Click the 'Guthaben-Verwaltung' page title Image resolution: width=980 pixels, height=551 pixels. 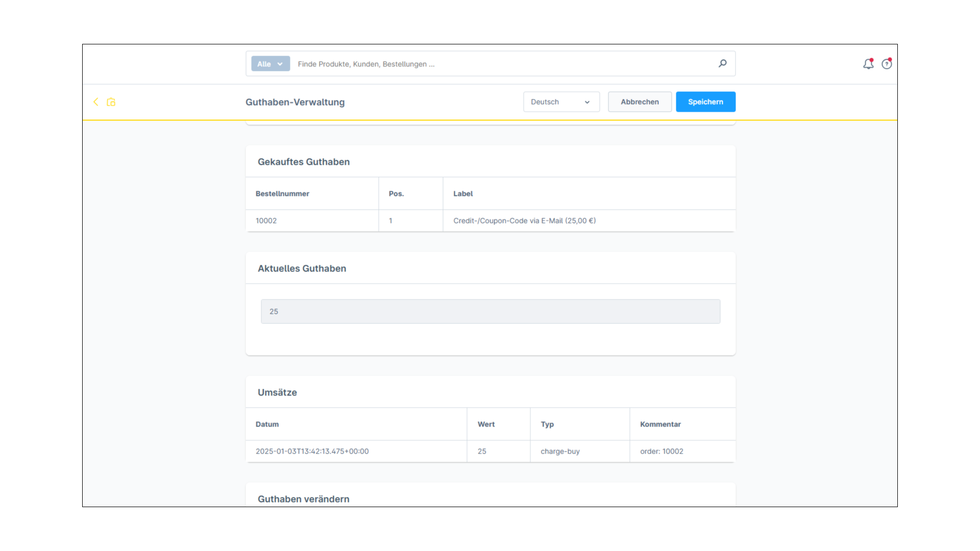click(295, 102)
